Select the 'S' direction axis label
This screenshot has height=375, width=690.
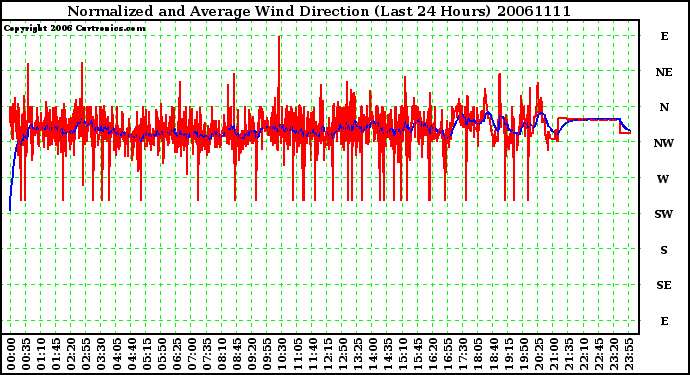tap(664, 250)
